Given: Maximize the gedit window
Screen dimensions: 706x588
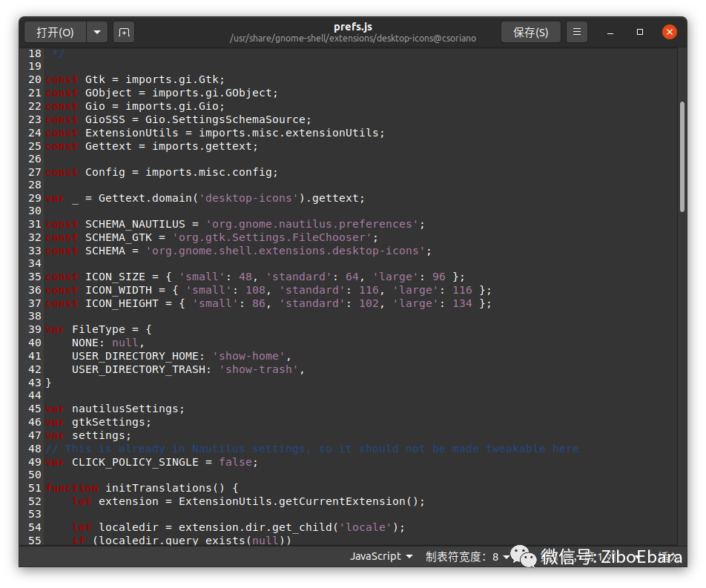Looking at the screenshot, I should (640, 33).
